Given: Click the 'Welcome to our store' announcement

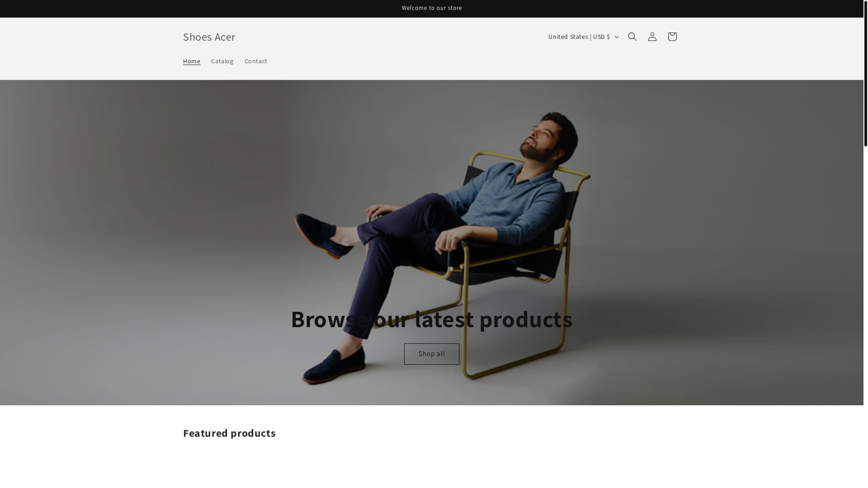Looking at the screenshot, I should (x=432, y=8).
